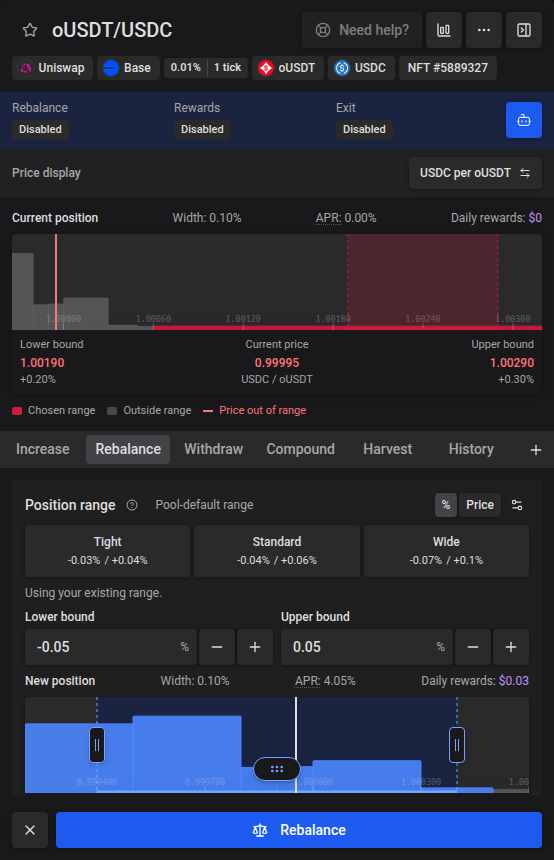
Task: Open the three-dots more options menu
Action: [484, 30]
